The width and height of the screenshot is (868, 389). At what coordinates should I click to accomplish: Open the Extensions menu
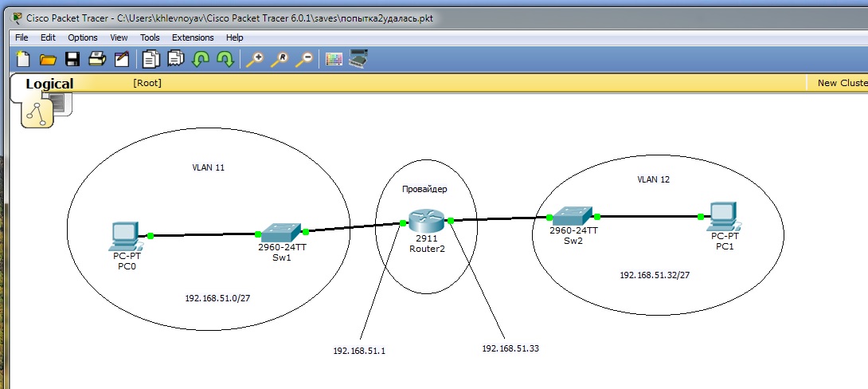coord(193,37)
